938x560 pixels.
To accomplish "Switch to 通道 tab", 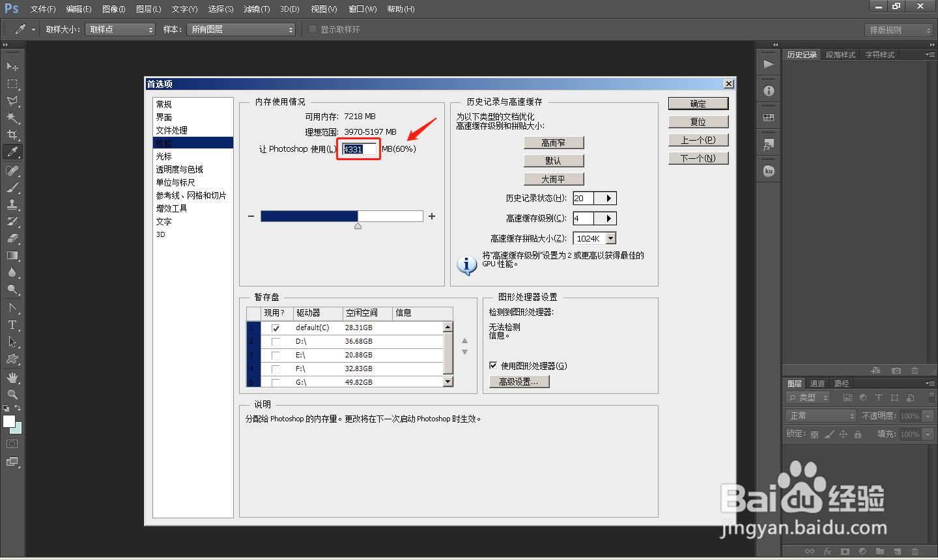I will 817,384.
